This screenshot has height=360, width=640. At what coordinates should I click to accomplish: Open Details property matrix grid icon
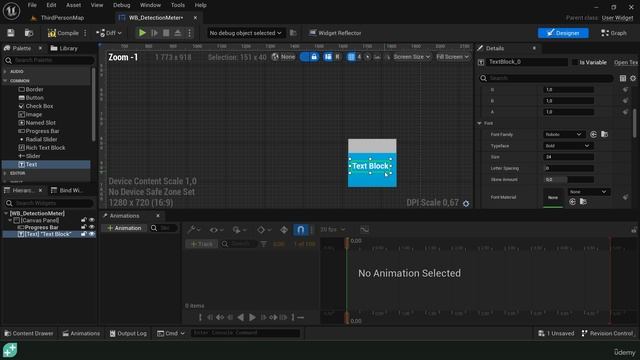point(622,78)
